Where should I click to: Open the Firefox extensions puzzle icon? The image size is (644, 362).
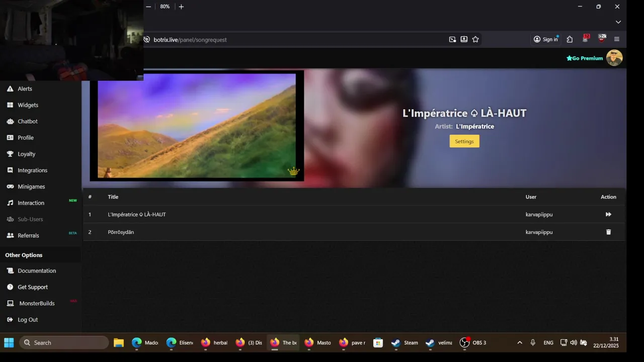(x=570, y=39)
